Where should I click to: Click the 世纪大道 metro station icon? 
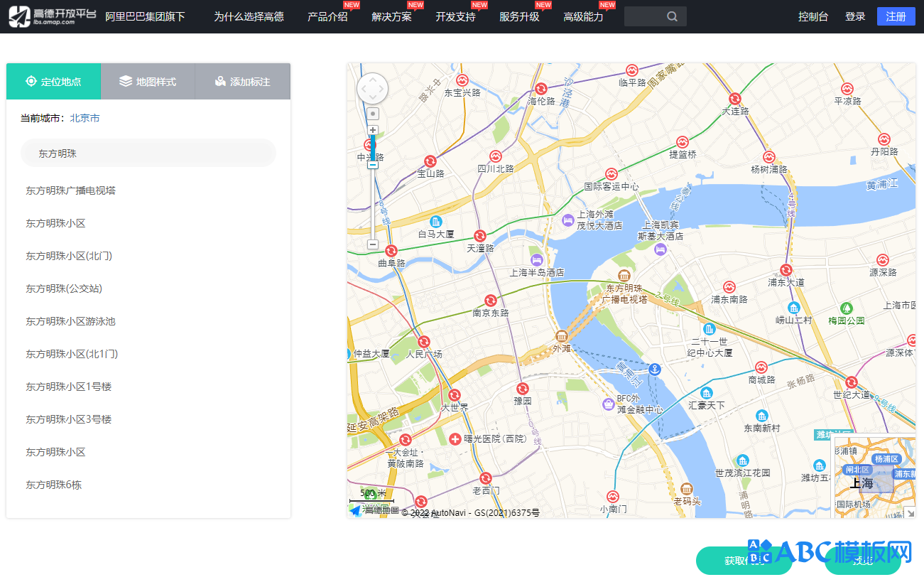[852, 382]
